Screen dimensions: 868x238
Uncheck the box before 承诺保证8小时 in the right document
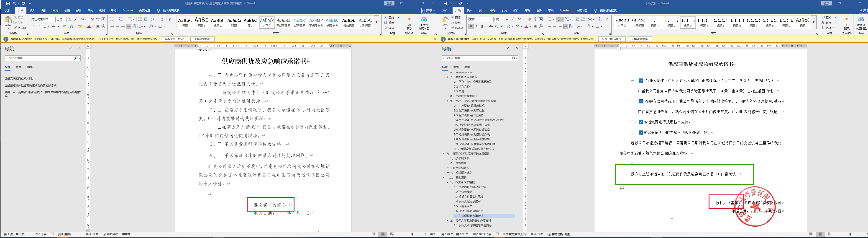click(641, 132)
